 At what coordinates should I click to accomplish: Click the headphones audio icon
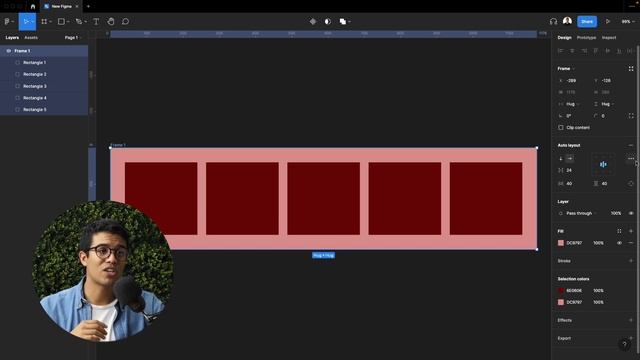tap(553, 22)
